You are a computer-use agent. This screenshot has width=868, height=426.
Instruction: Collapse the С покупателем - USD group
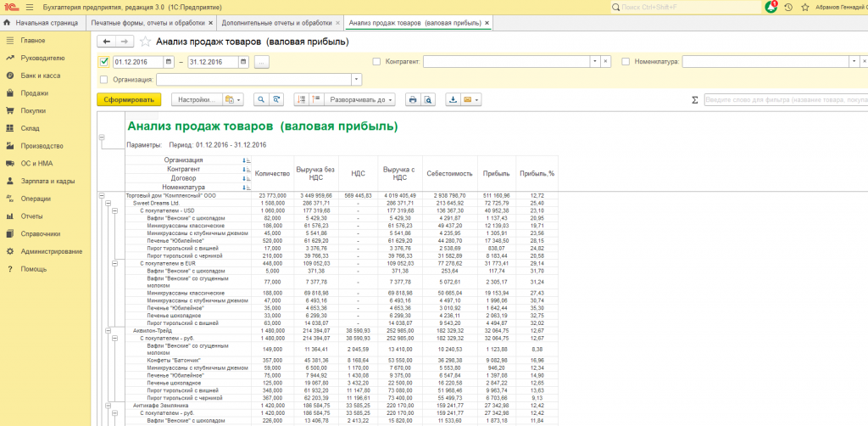(115, 211)
